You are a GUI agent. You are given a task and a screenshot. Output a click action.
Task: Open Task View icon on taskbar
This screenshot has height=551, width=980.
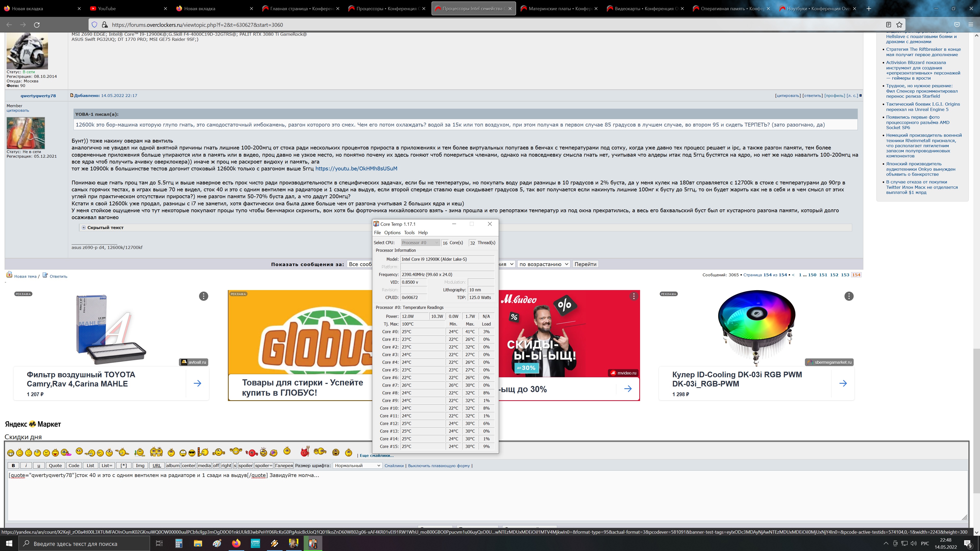click(160, 543)
